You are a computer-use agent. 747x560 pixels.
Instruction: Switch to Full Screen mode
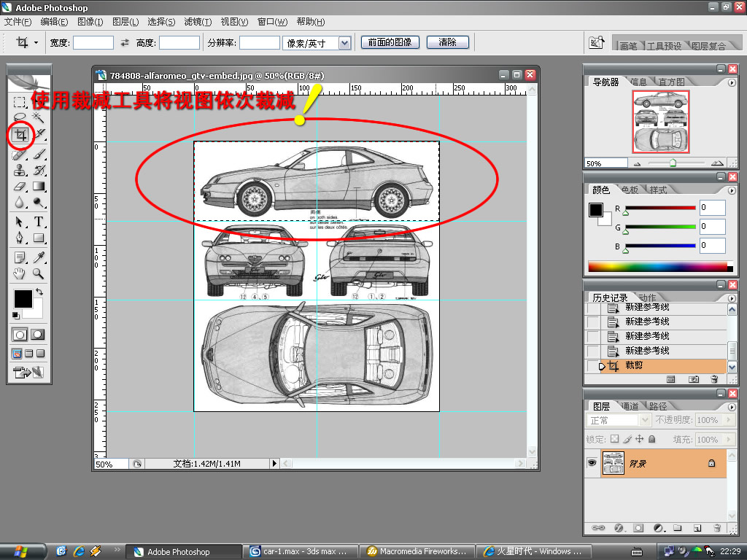(41, 354)
